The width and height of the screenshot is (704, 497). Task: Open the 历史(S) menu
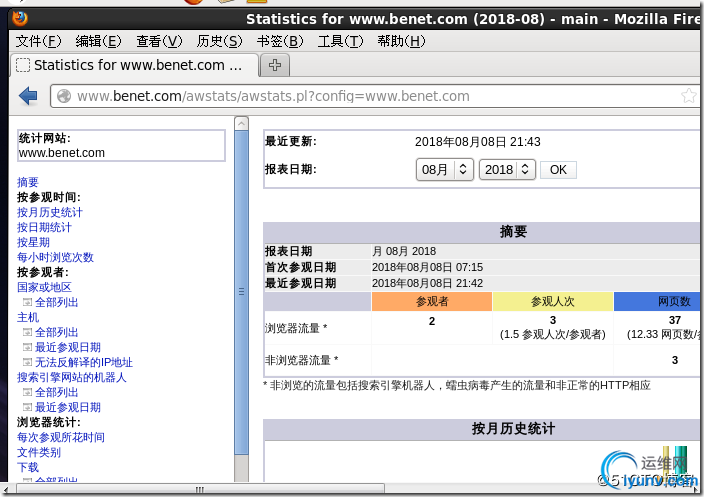coord(219,41)
